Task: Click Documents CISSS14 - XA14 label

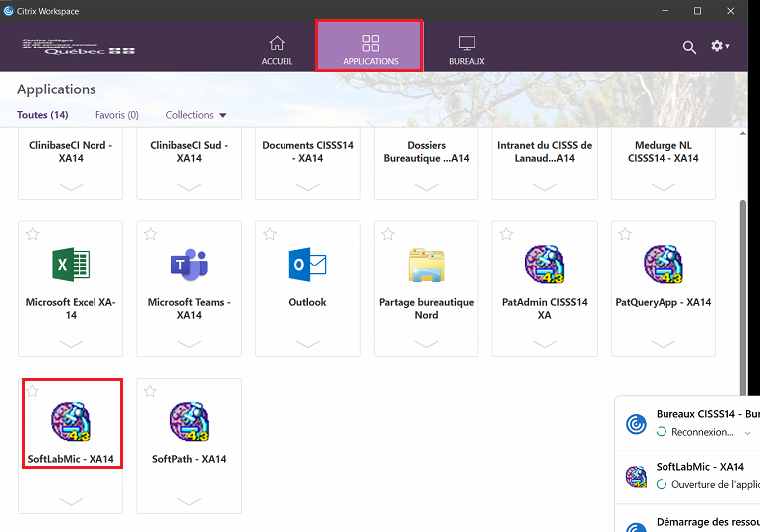Action: pos(307,152)
